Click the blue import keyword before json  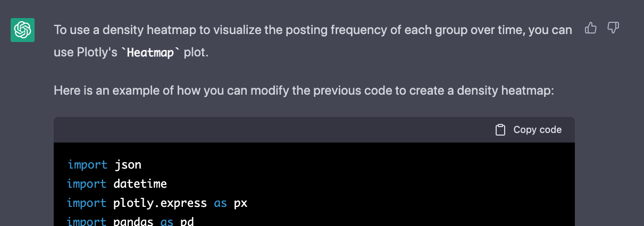point(87,165)
